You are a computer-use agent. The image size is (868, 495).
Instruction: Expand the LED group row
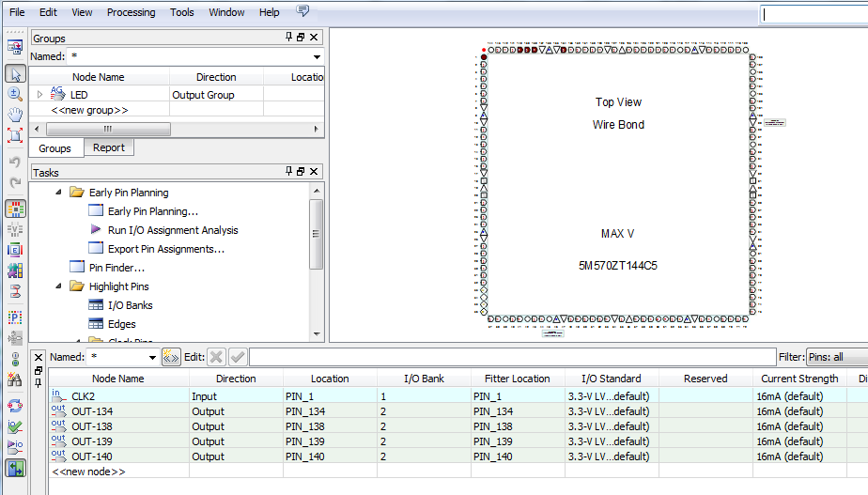point(39,95)
